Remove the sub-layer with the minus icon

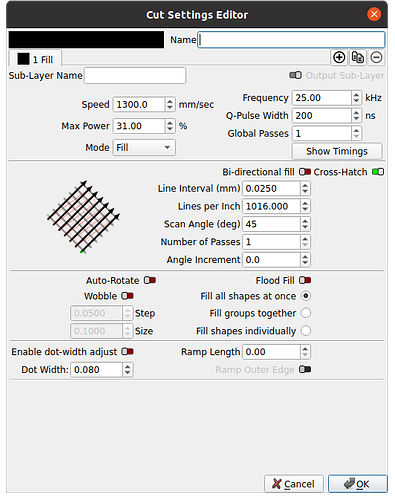point(376,57)
